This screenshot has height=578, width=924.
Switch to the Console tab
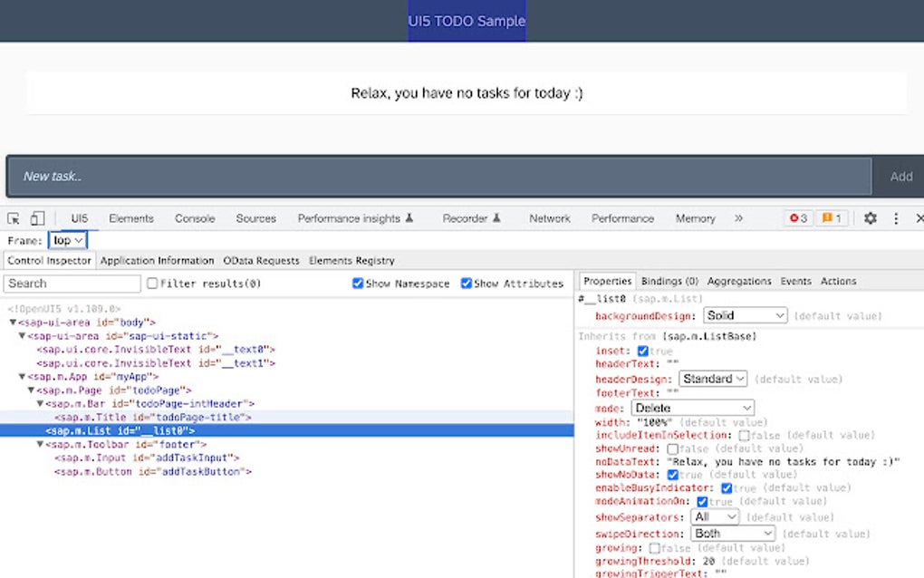(194, 217)
